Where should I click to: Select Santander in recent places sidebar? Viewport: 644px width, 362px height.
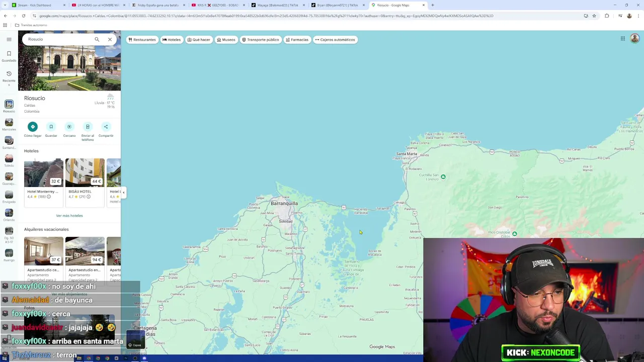pos(9,142)
